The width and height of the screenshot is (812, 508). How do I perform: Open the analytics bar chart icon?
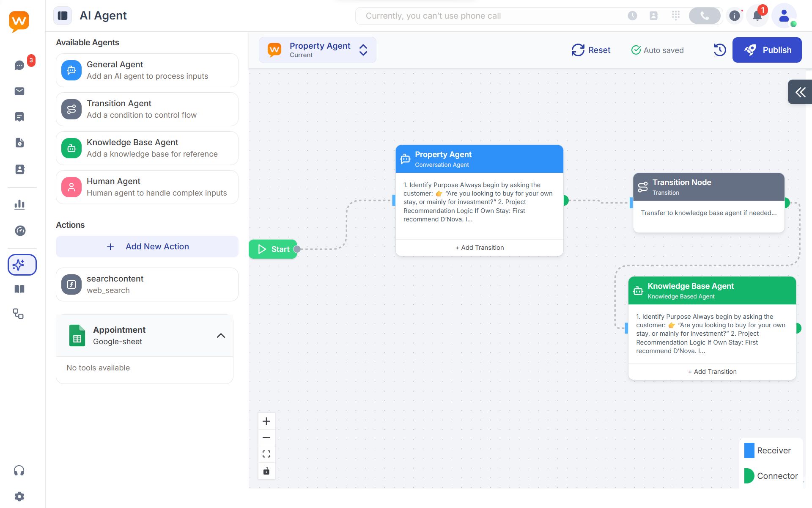point(19,204)
